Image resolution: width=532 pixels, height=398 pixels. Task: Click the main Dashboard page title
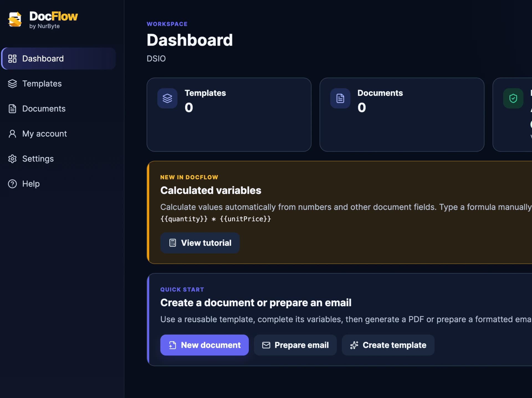190,40
